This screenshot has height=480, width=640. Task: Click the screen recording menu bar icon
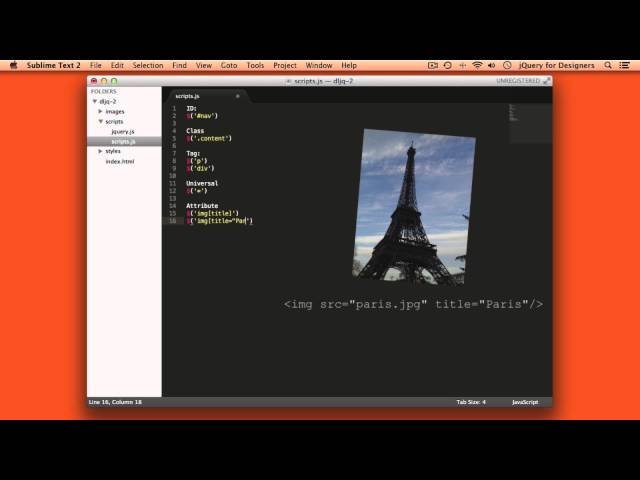pyautogui.click(x=433, y=65)
